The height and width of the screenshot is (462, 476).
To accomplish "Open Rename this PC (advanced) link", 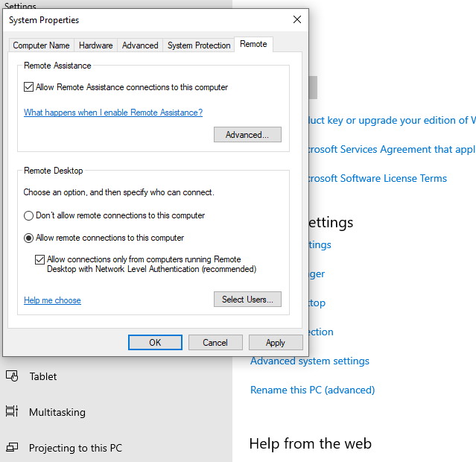I will pyautogui.click(x=312, y=390).
